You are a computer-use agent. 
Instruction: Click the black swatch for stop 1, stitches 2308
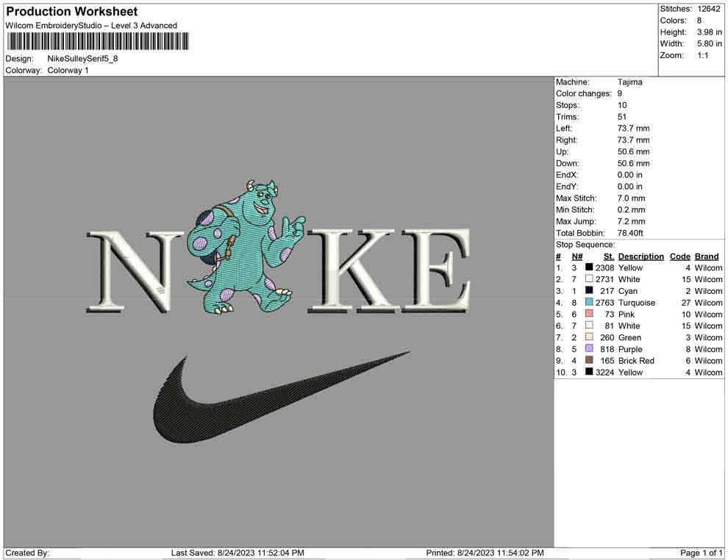[589, 268]
